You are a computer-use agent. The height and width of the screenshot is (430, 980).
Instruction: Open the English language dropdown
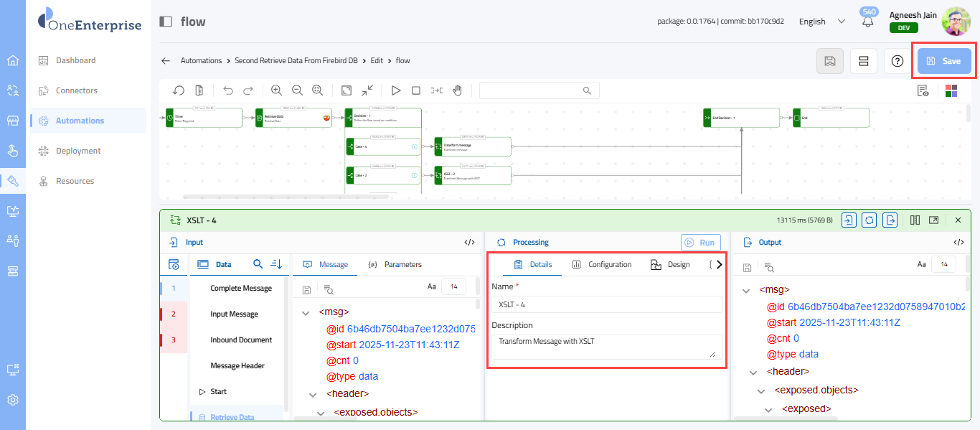click(821, 22)
